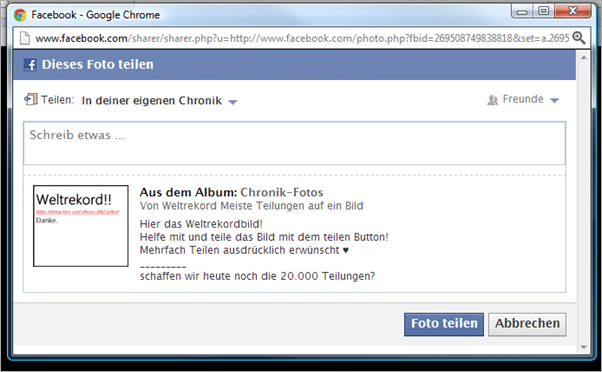Click the Facebook logo in the blue header
This screenshot has height=372, width=602.
click(x=30, y=64)
